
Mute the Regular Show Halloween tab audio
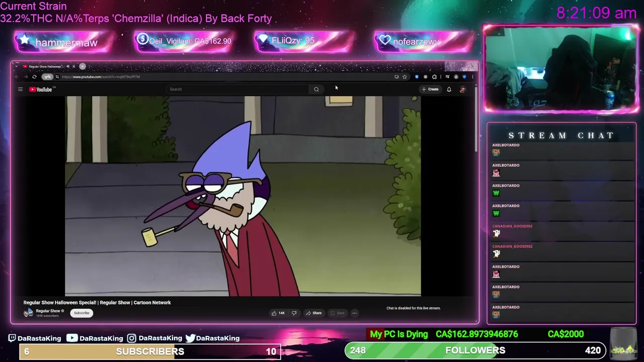68,66
